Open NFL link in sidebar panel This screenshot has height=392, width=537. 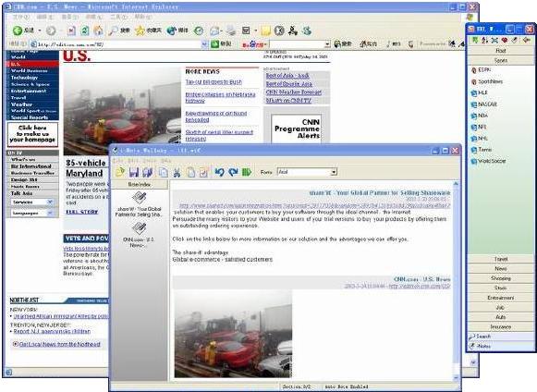point(479,127)
